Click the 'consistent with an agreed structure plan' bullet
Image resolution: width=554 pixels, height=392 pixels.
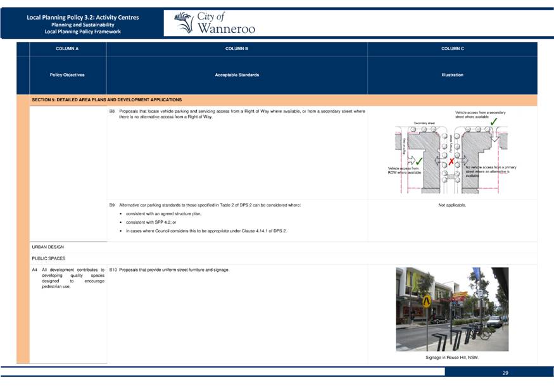163,214
